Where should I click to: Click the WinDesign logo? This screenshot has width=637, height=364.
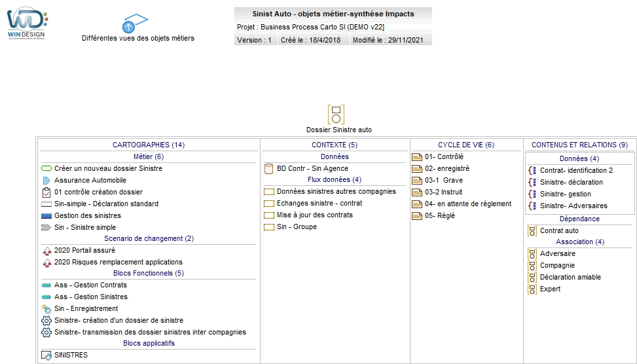tap(27, 25)
